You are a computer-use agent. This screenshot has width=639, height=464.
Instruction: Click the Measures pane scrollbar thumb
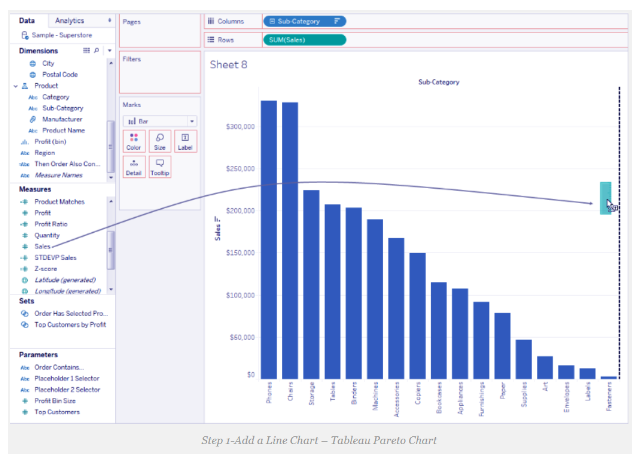(112, 250)
